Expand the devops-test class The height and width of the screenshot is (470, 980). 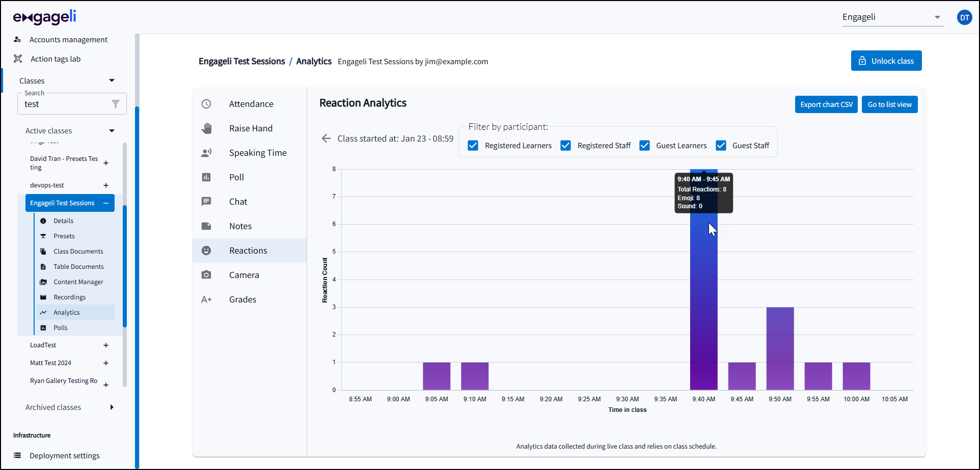[x=106, y=185]
